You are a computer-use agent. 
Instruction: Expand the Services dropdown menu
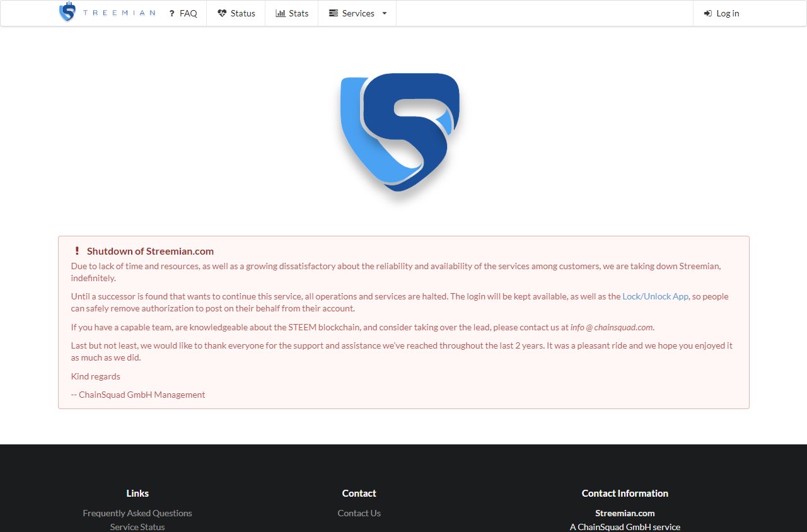(357, 13)
